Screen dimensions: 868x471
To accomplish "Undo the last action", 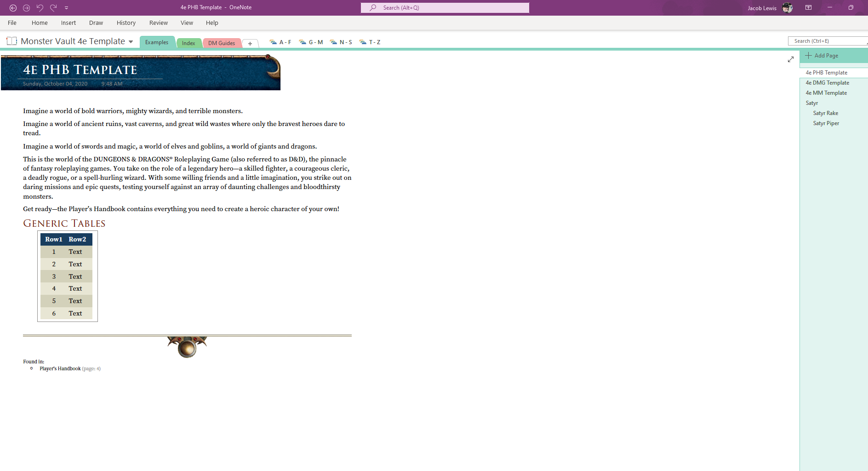I will tap(40, 8).
